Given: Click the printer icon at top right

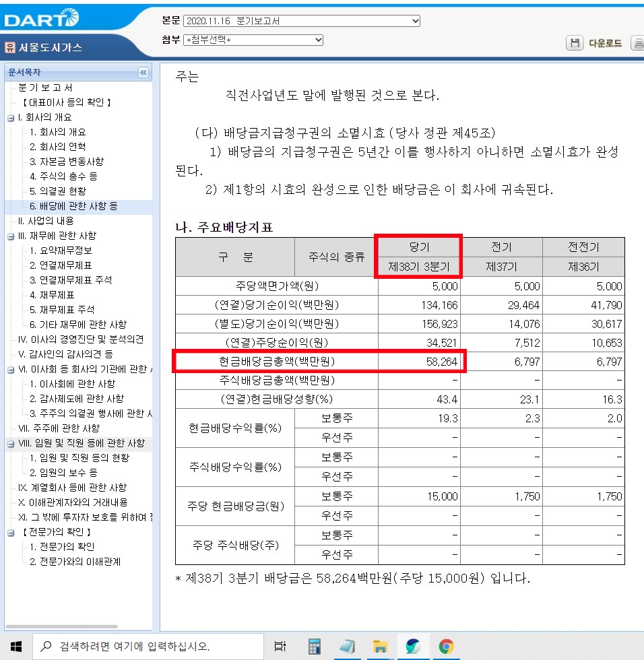Looking at the screenshot, I should [639, 42].
